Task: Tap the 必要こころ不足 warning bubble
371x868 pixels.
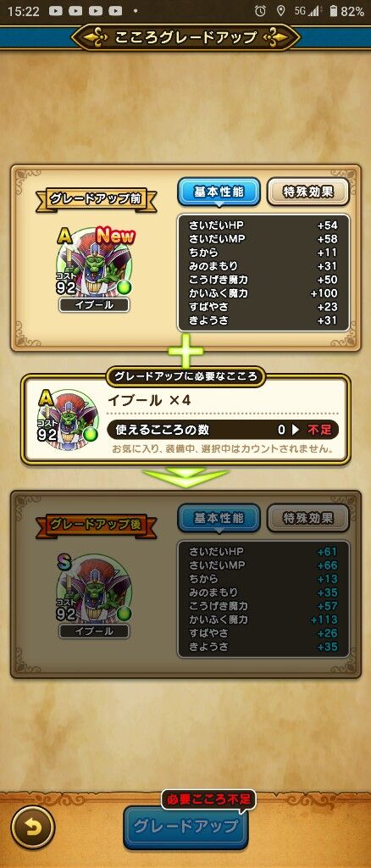Action: (x=208, y=799)
